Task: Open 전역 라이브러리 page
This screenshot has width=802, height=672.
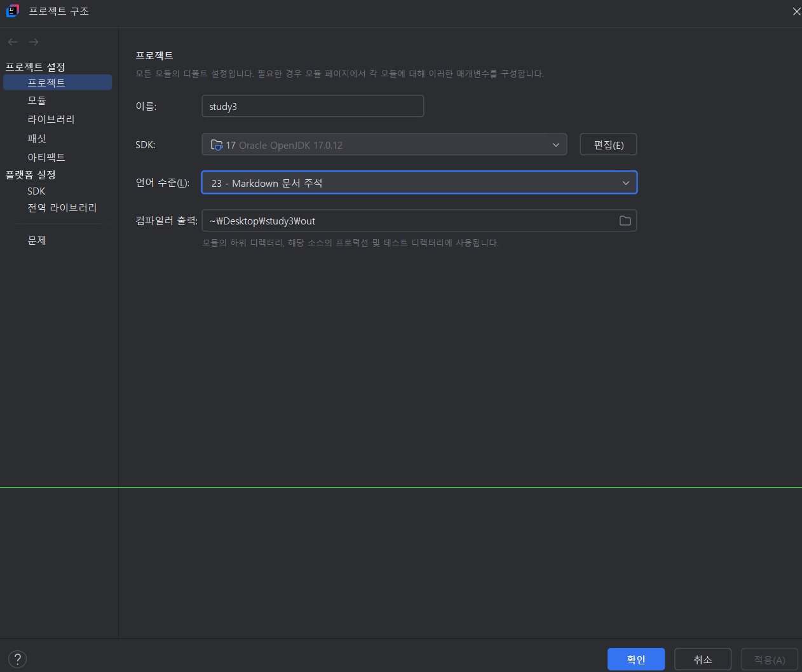Action: click(x=62, y=208)
